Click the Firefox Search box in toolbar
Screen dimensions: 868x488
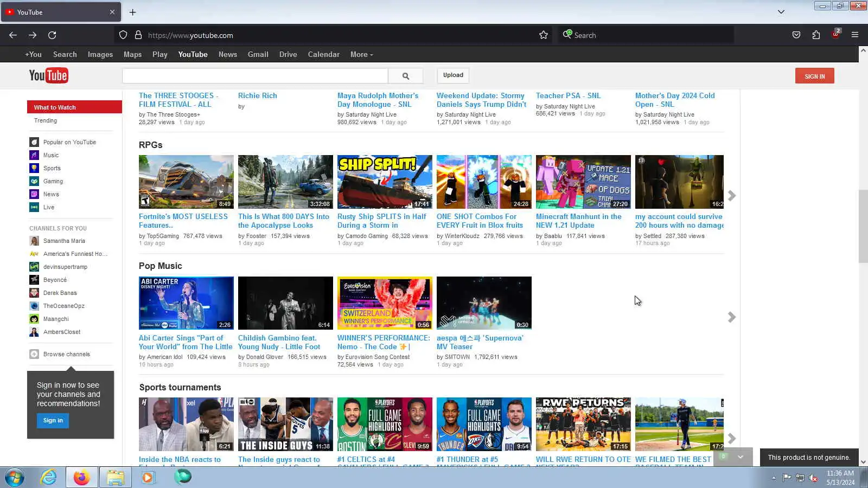[x=646, y=35]
